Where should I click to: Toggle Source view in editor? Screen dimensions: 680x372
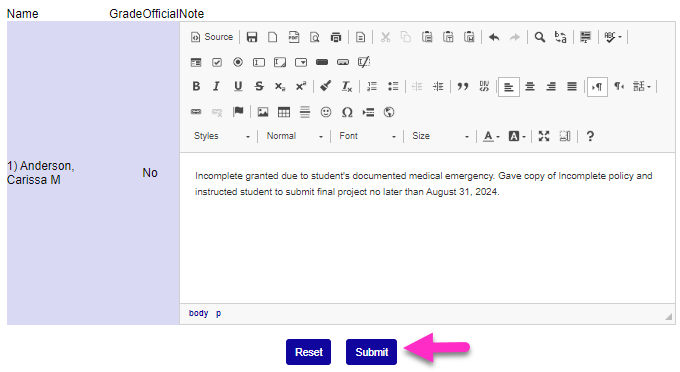[x=212, y=37]
